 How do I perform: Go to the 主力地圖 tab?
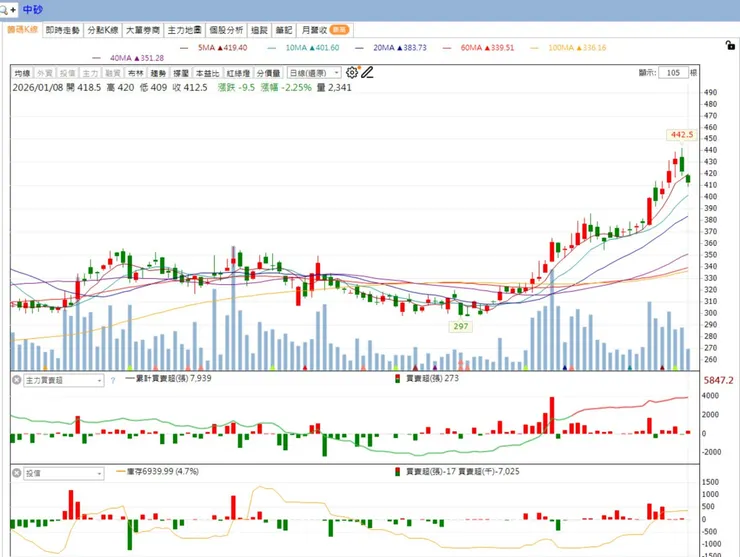click(x=184, y=30)
